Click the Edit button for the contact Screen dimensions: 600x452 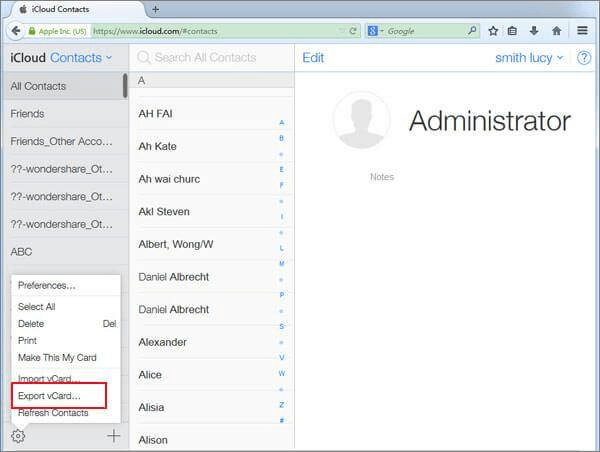[313, 58]
